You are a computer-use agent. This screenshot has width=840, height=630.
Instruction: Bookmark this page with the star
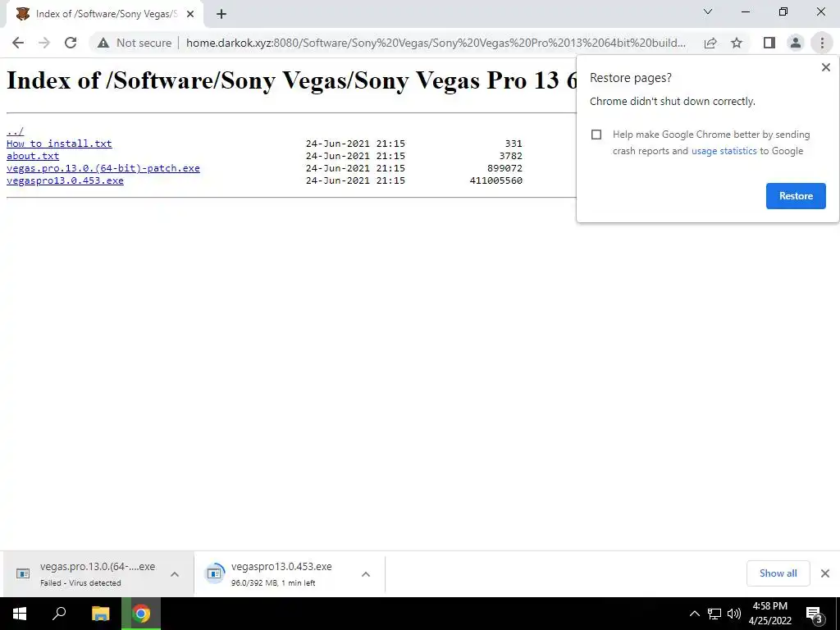pos(737,43)
